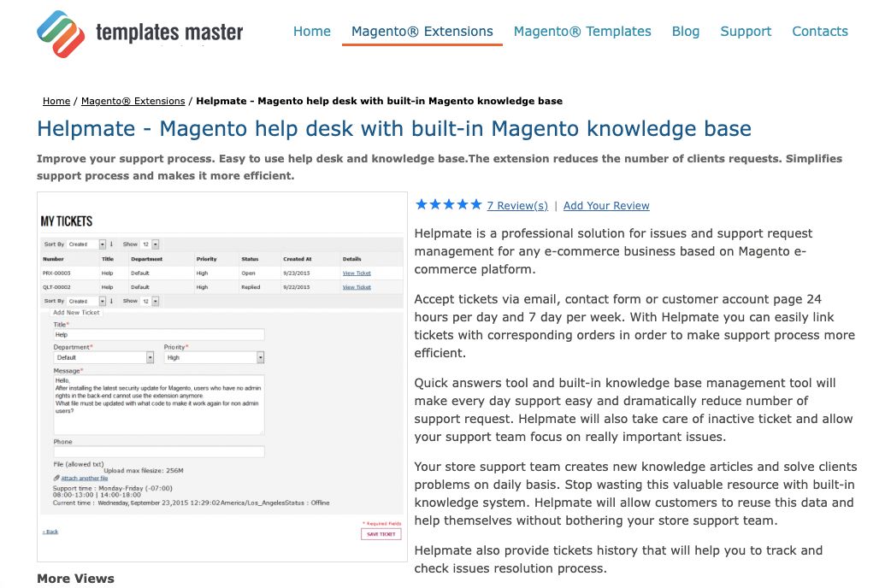Navigate to the Home menu item
This screenshot has width=891, height=588.
(x=311, y=31)
